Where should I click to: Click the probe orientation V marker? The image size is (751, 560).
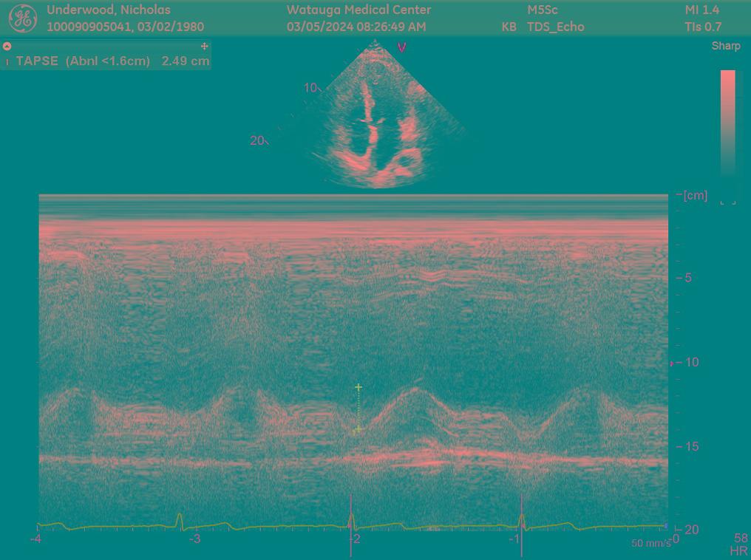(402, 47)
